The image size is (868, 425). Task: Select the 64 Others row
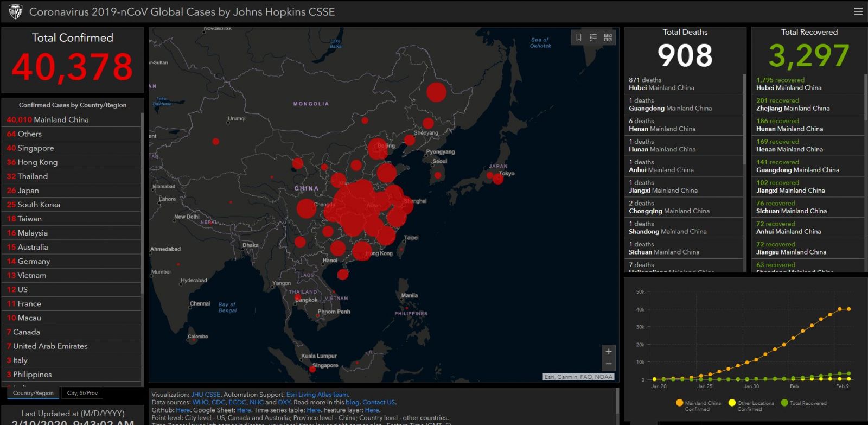(71, 134)
